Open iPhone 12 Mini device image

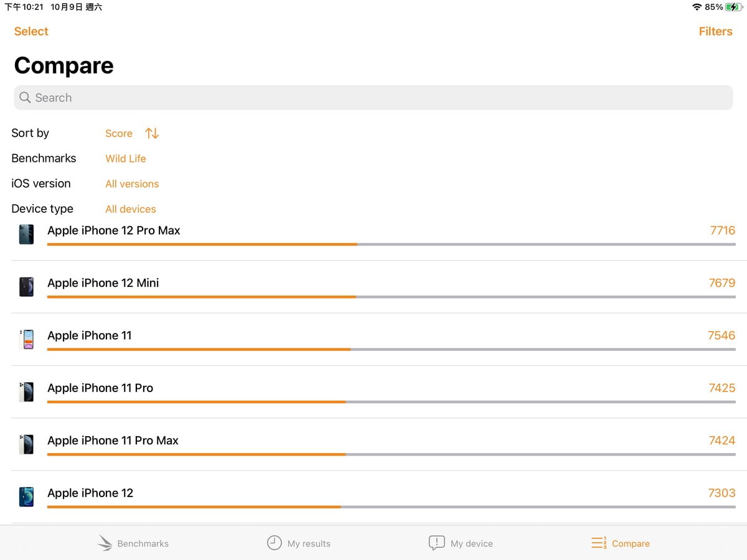(x=26, y=286)
